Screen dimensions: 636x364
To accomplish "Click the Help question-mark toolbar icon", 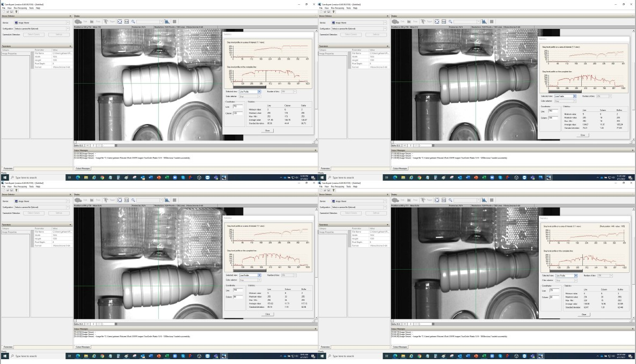I will pyautogui.click(x=16, y=11).
